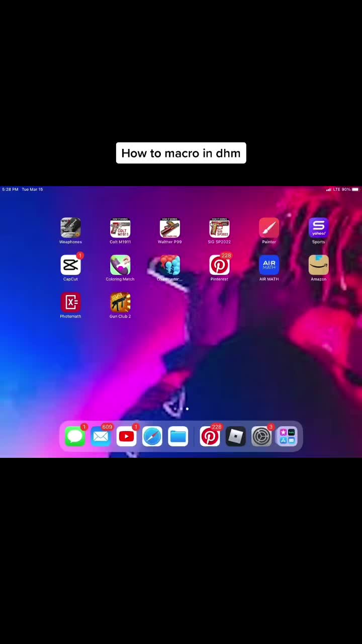Launch the Painter app
Viewport: 362px width, 644px height.
tap(269, 228)
